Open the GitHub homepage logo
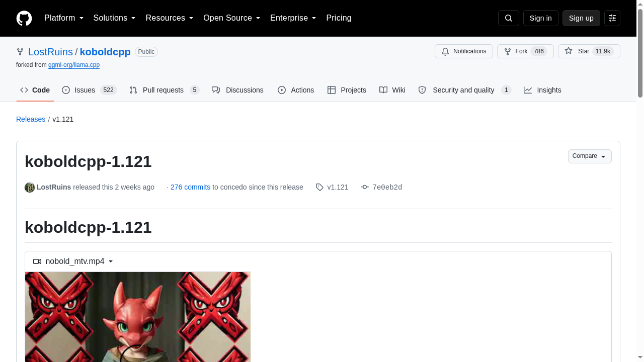This screenshot has height=362, width=644. point(24,18)
